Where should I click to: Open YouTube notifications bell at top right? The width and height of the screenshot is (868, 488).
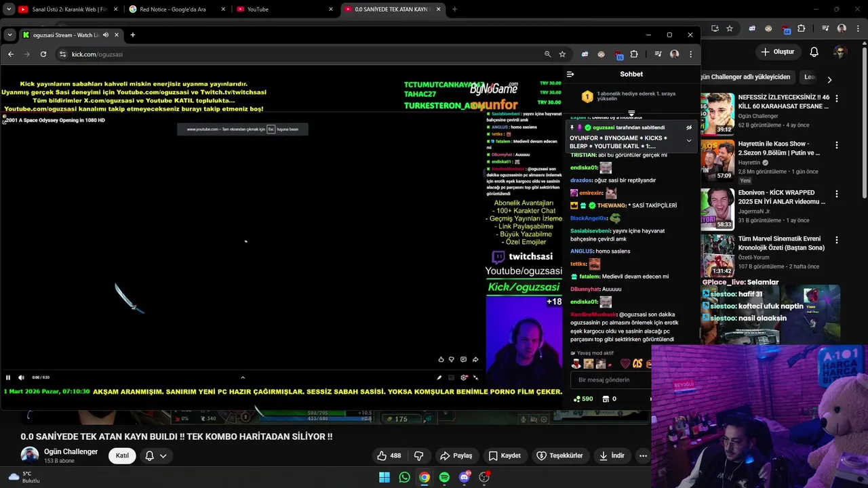[814, 52]
